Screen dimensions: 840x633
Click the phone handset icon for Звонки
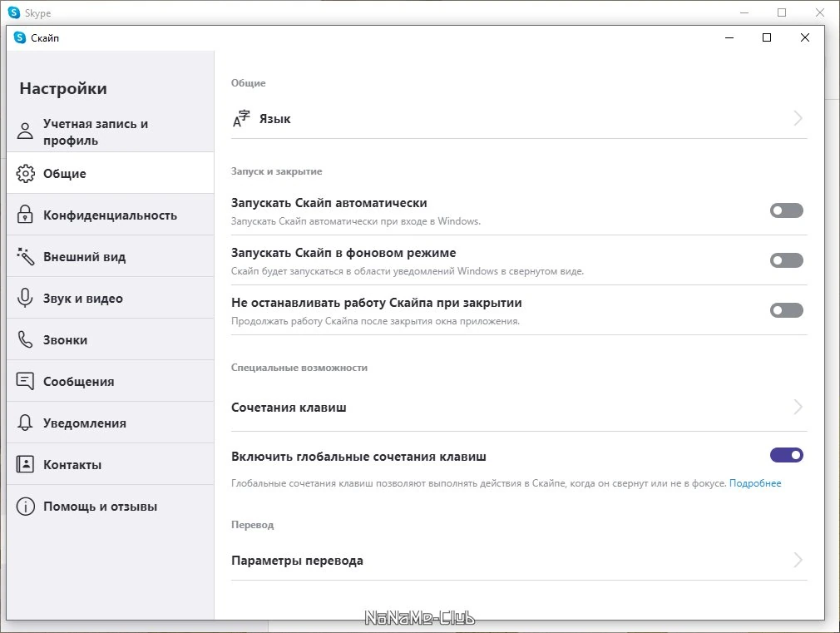pyautogui.click(x=25, y=339)
